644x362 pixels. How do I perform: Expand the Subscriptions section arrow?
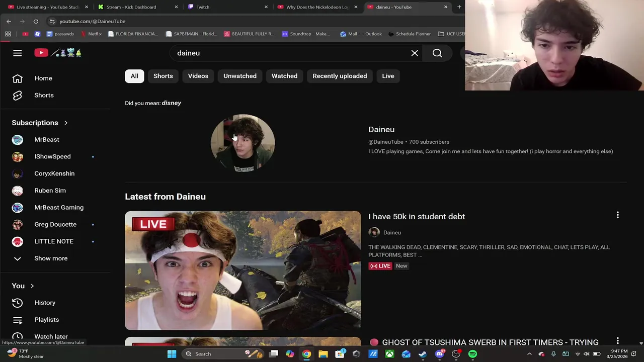pyautogui.click(x=65, y=123)
